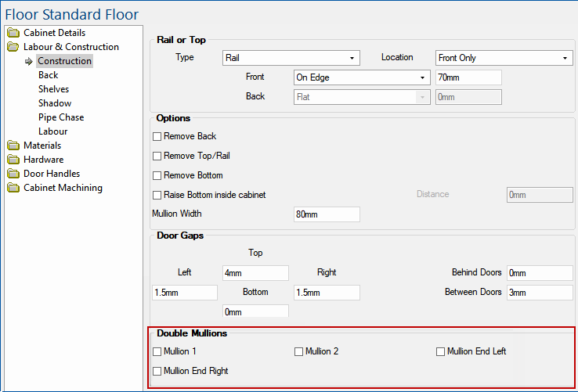Image resolution: width=578 pixels, height=392 pixels.
Task: Click the Materials folder icon
Action: pos(13,146)
